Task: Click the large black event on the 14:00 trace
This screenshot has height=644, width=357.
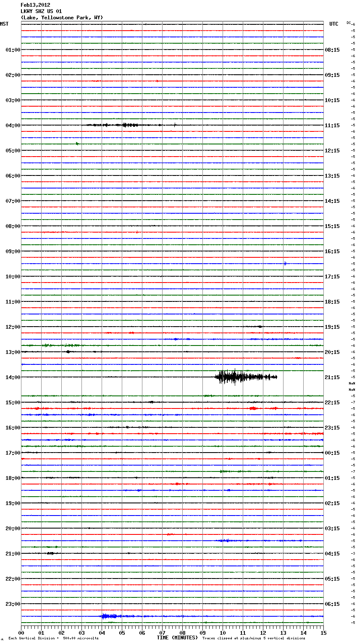Action: click(246, 377)
